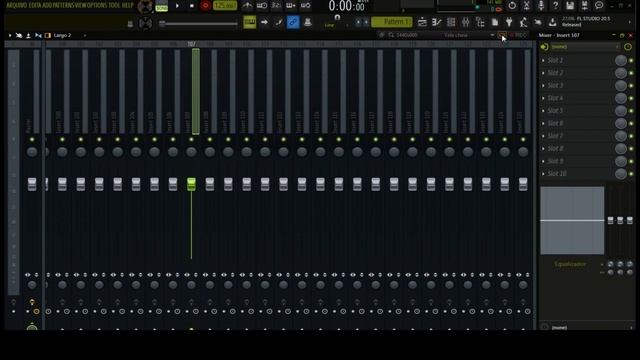Toggle Slot 5 enable LED
Screen dimensions: 640x360
coord(631,111)
